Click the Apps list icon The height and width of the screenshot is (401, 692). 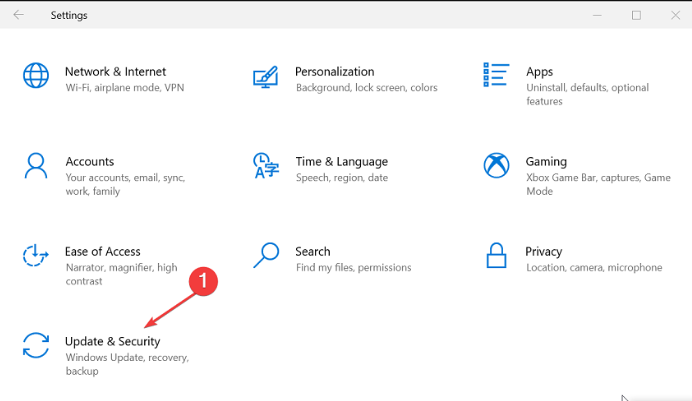tap(496, 75)
